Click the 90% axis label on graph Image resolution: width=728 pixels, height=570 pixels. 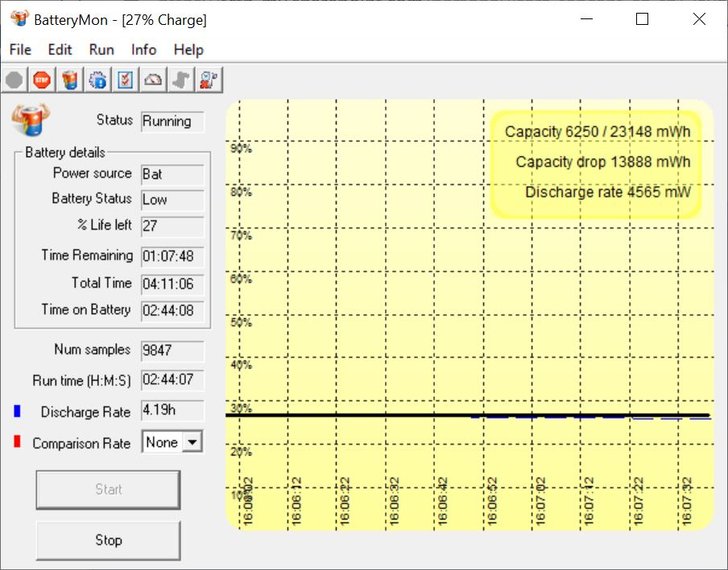pyautogui.click(x=241, y=149)
